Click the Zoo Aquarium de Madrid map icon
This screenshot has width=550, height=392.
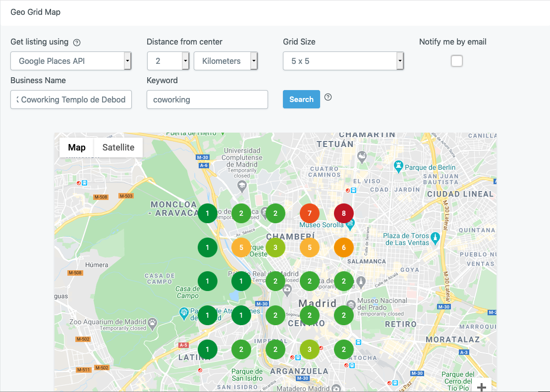[154, 323]
